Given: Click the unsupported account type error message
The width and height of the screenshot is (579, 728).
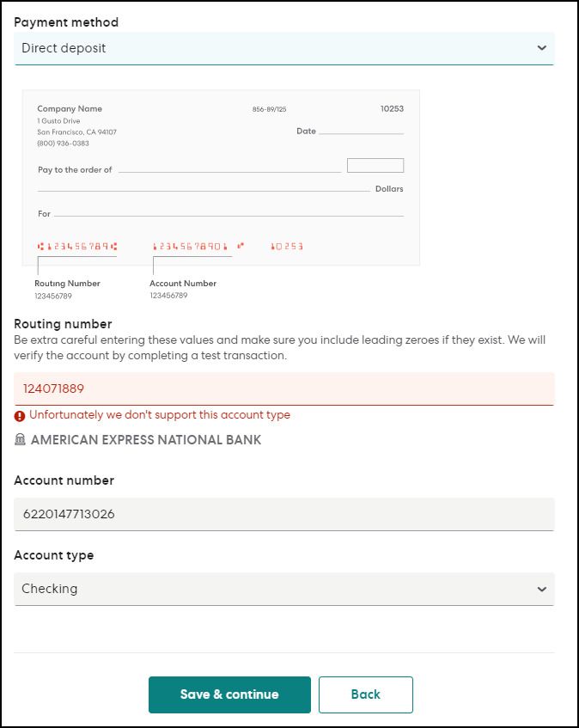Looking at the screenshot, I should coord(160,415).
